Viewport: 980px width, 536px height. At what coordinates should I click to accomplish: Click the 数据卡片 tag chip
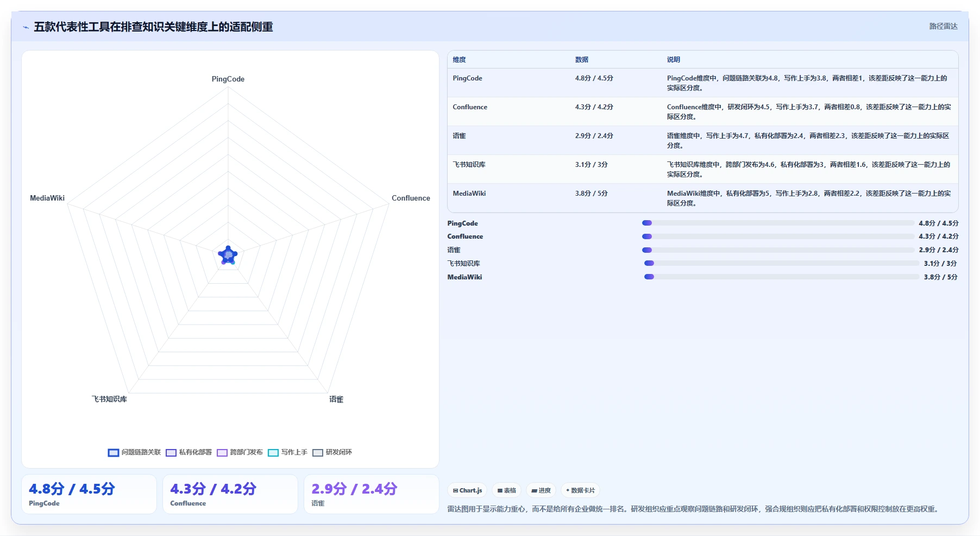click(x=580, y=490)
